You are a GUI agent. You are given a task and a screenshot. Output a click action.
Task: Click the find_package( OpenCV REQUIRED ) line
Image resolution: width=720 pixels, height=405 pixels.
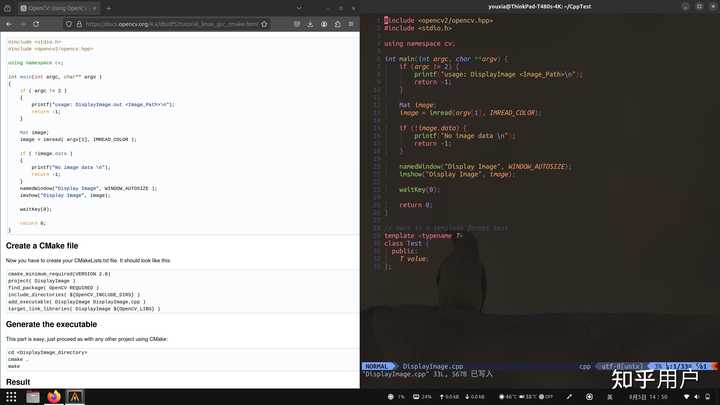pyautogui.click(x=53, y=287)
